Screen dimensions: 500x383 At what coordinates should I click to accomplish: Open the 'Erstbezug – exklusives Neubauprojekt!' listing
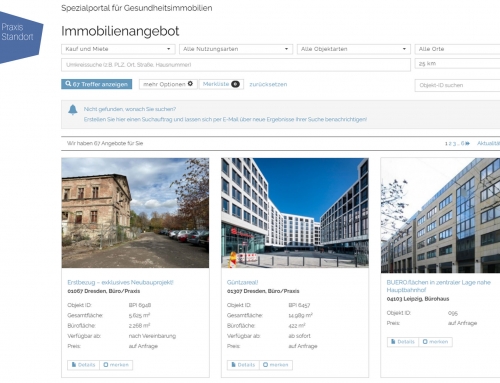pos(120,282)
